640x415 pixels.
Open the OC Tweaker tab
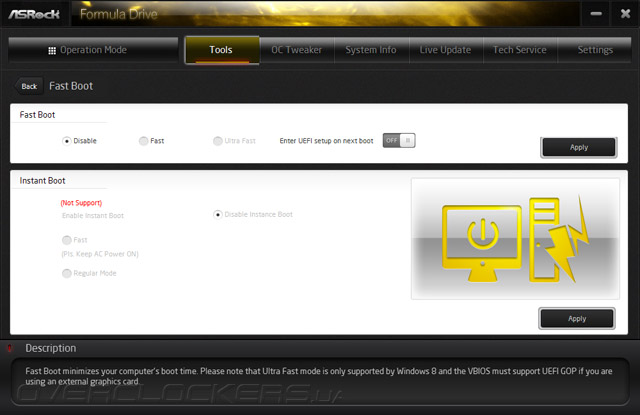[x=297, y=50]
